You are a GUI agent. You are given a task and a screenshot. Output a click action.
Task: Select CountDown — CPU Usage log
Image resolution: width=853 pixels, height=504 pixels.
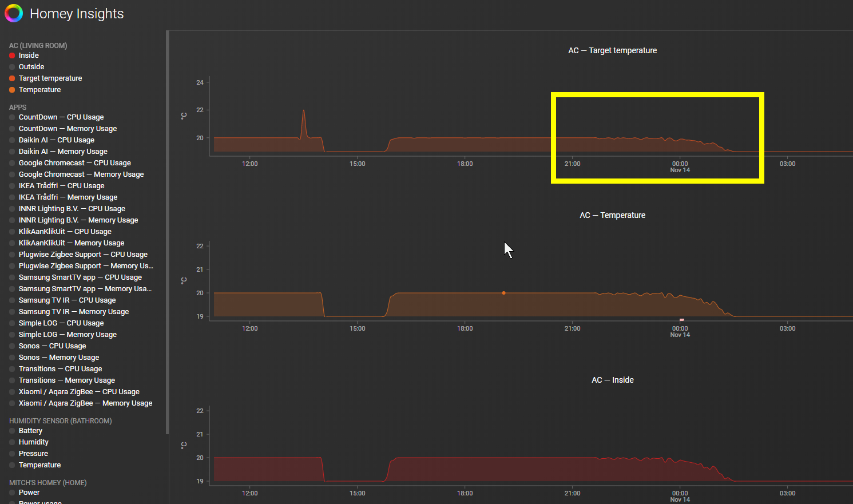61,117
